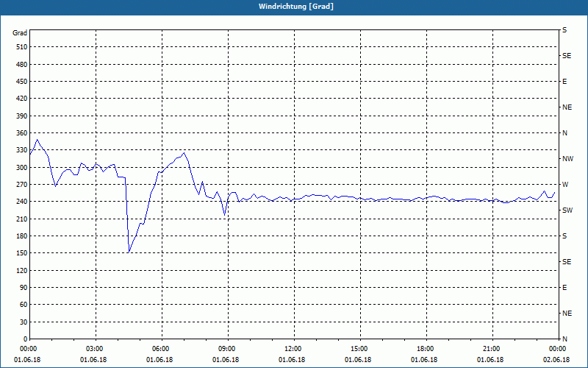Select the E compass label level with 450

point(564,82)
